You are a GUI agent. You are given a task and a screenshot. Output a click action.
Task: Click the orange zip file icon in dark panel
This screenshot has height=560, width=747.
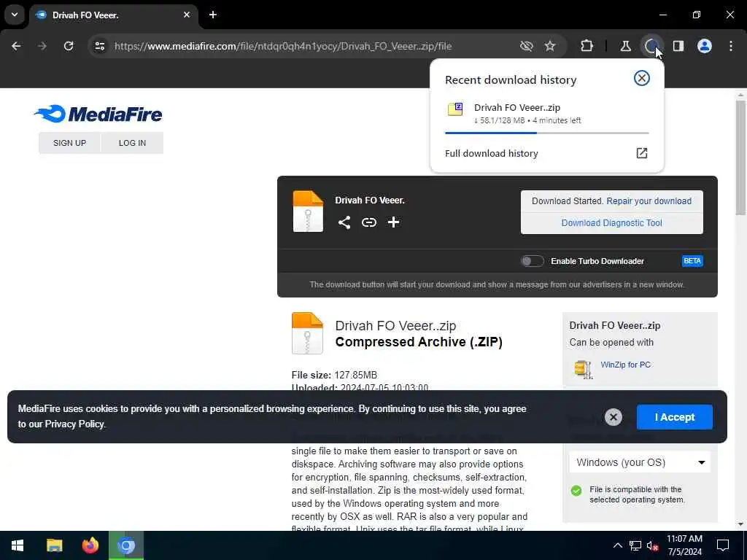(308, 211)
